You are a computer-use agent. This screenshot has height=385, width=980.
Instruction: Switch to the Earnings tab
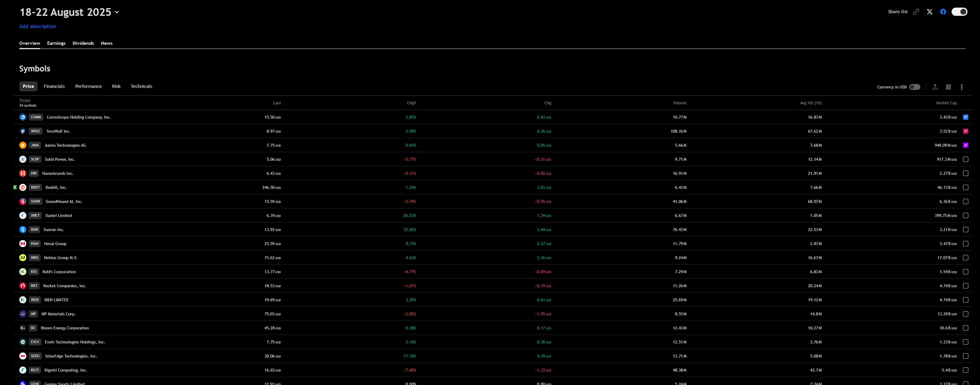point(56,43)
